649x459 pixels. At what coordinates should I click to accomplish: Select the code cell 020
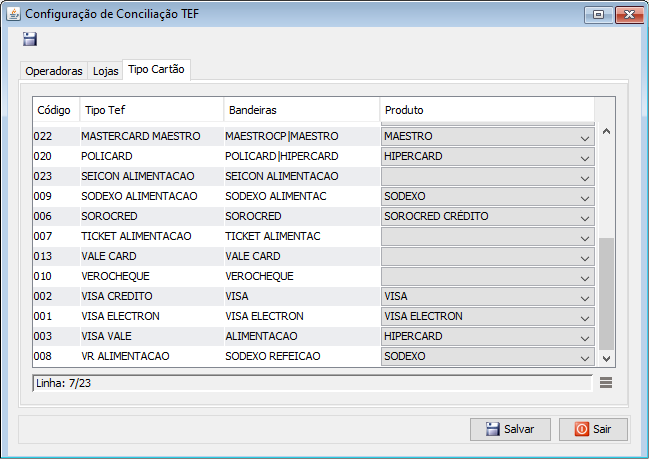[56, 156]
